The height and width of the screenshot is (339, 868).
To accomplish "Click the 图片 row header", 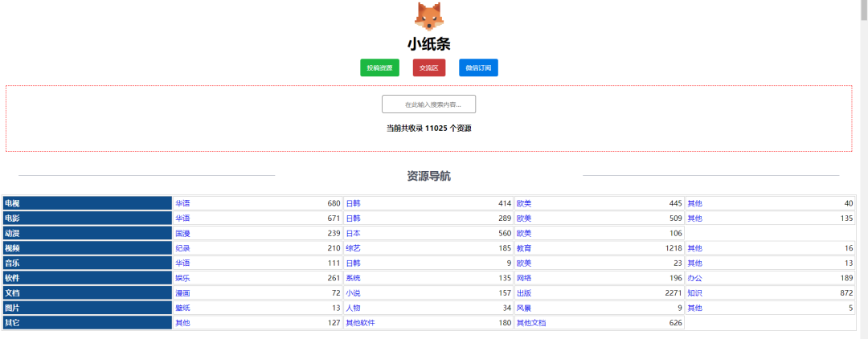I will click(x=88, y=308).
